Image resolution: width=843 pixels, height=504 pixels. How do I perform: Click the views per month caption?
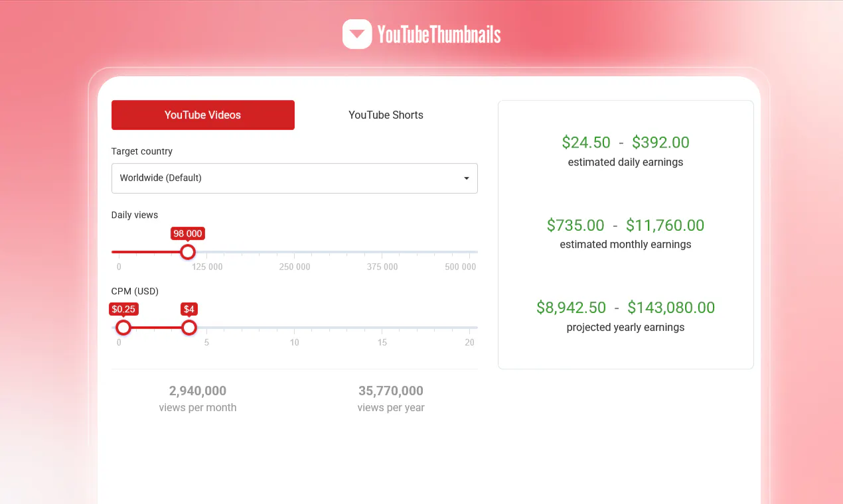tap(198, 408)
